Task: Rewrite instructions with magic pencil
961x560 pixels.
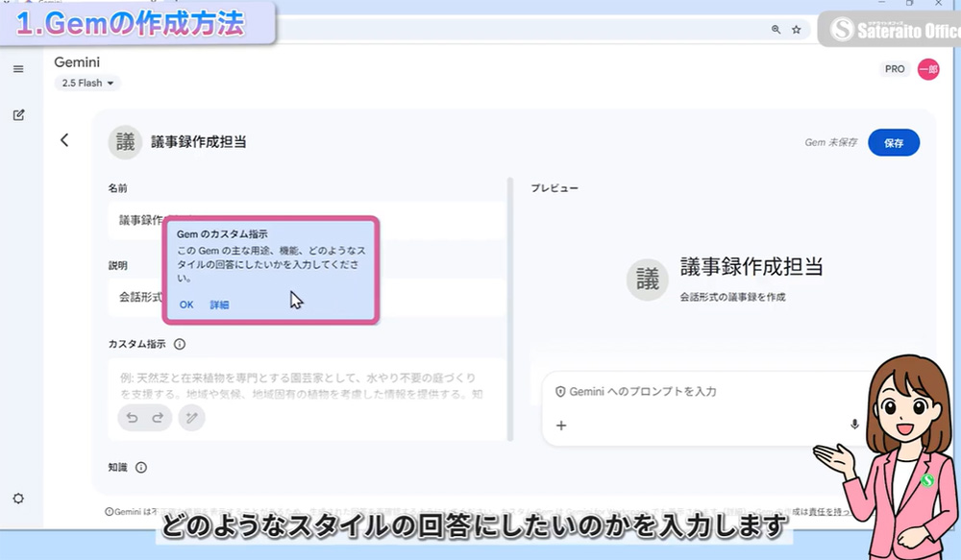Action: point(192,418)
